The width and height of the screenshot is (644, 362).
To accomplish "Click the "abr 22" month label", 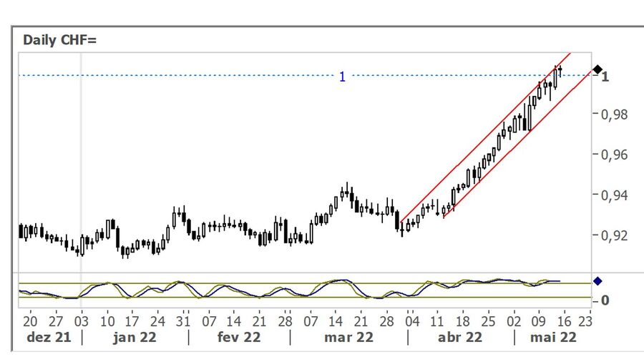I will [x=460, y=338].
